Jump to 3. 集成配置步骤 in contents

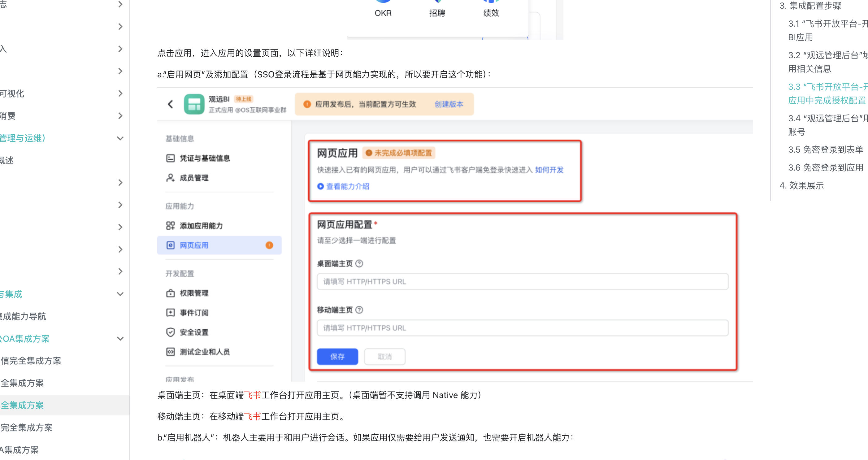coord(810,6)
